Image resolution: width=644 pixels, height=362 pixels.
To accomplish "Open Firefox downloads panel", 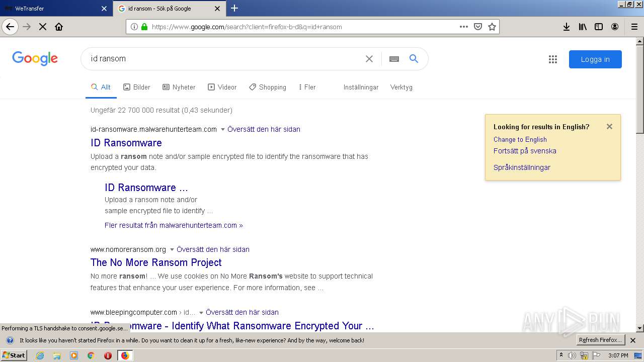I will (567, 27).
